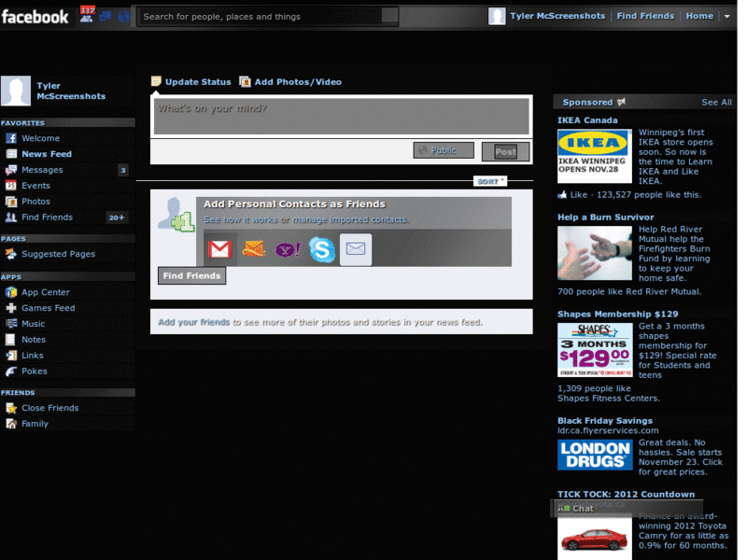Click 'See how it works' link
The image size is (747, 560).
click(241, 219)
